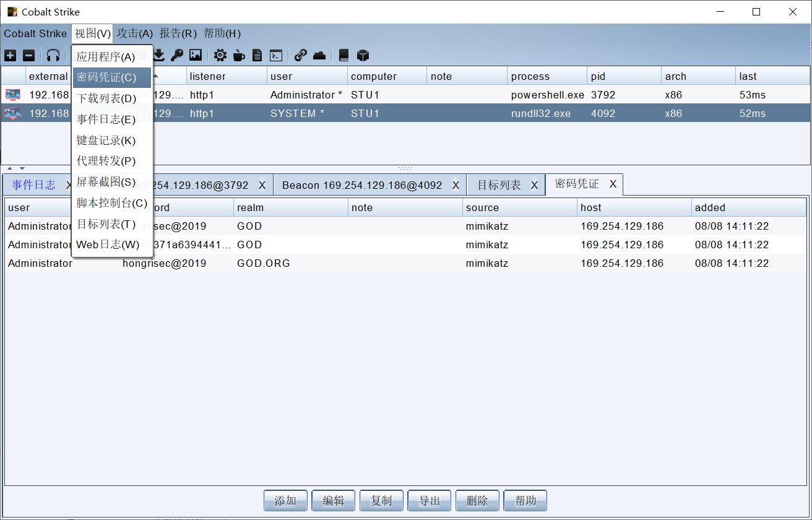Click the key icon for credentials
The width and height of the screenshot is (812, 520).
pos(177,56)
